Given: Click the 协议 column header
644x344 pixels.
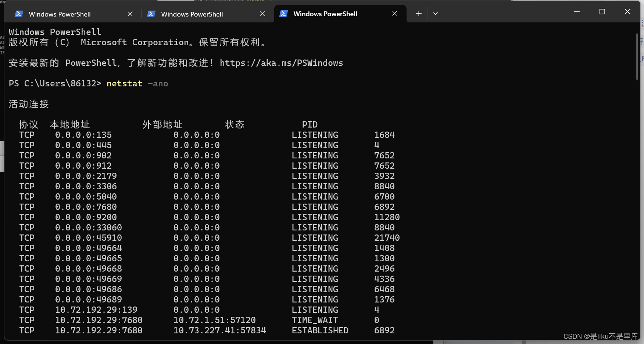Looking at the screenshot, I should click(x=29, y=125).
